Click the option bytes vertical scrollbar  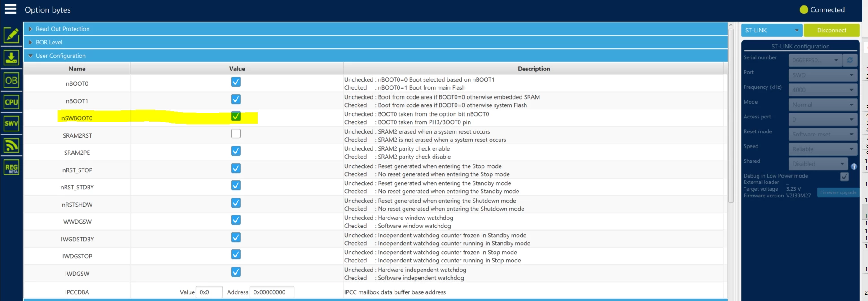click(731, 117)
